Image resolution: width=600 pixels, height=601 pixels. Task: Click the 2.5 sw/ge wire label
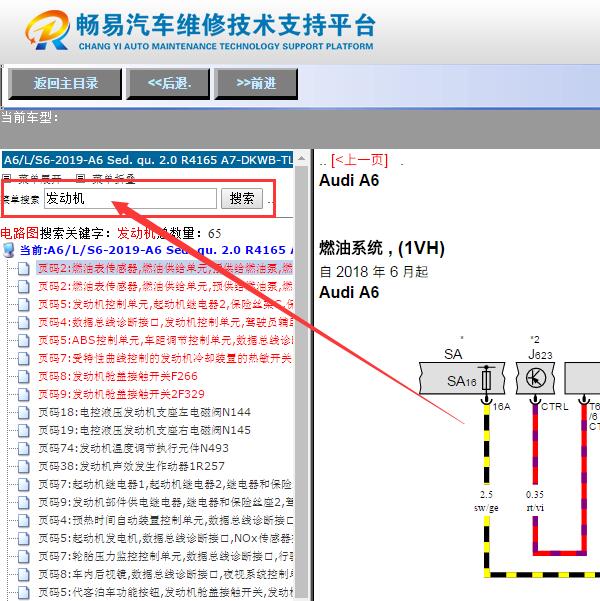(x=486, y=501)
